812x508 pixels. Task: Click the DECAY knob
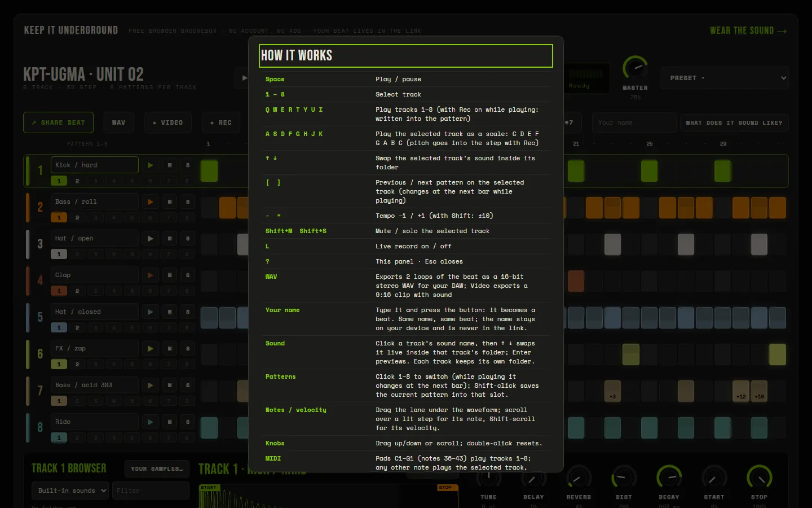coord(669,478)
